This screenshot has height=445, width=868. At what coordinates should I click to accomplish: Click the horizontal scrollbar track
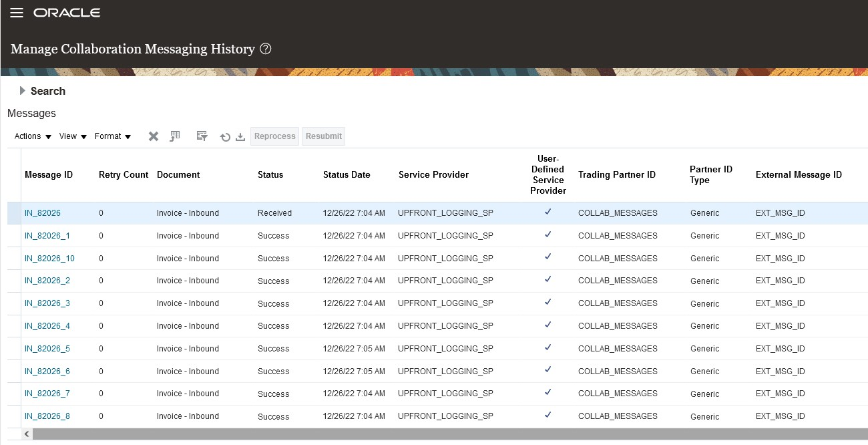tap(447, 434)
